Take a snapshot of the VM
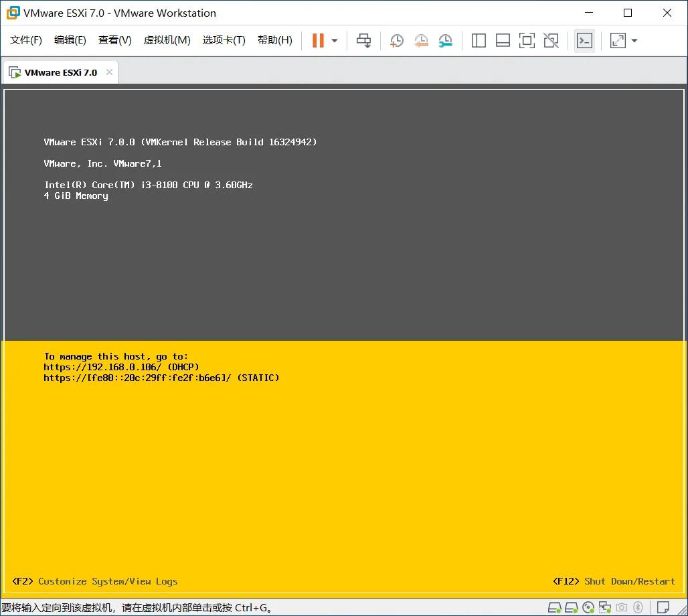 click(x=396, y=40)
